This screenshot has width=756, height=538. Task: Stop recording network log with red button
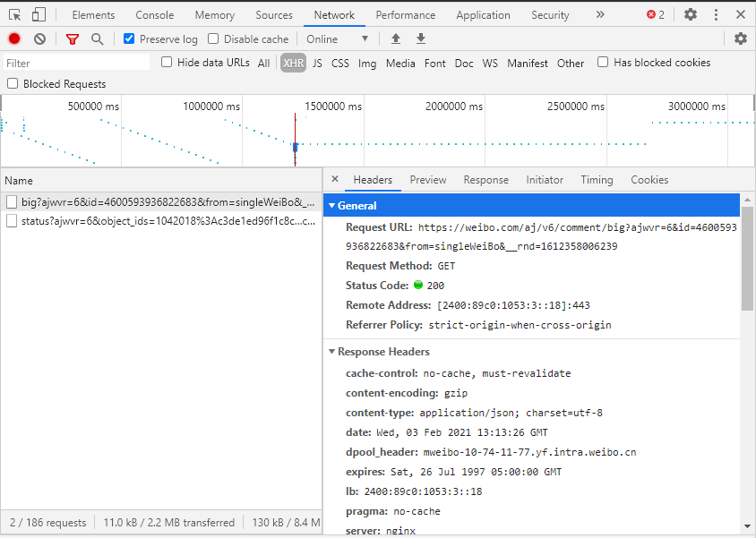tap(14, 39)
